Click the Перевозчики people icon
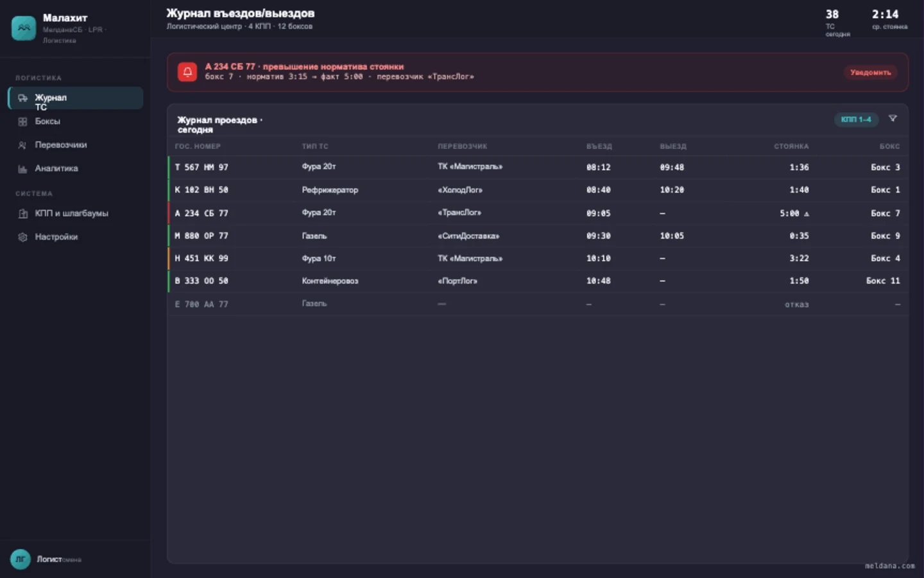Image resolution: width=924 pixels, height=578 pixels. coord(22,145)
